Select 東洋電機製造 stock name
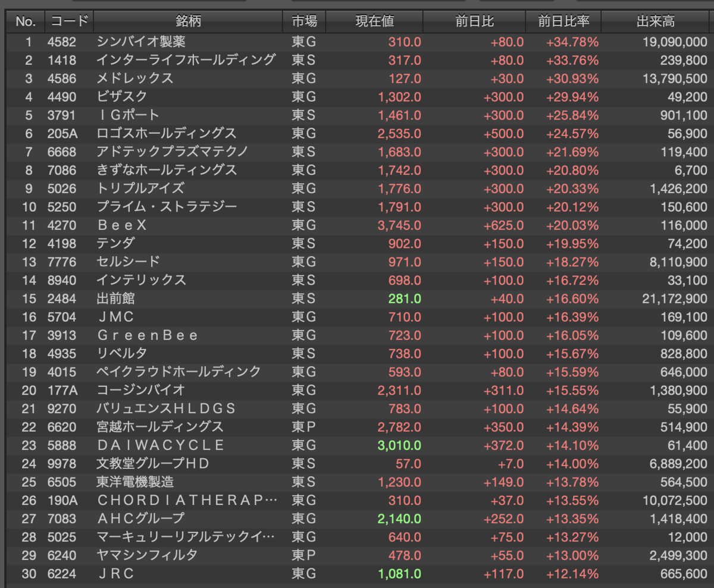Image resolution: width=714 pixels, height=588 pixels. point(135,482)
